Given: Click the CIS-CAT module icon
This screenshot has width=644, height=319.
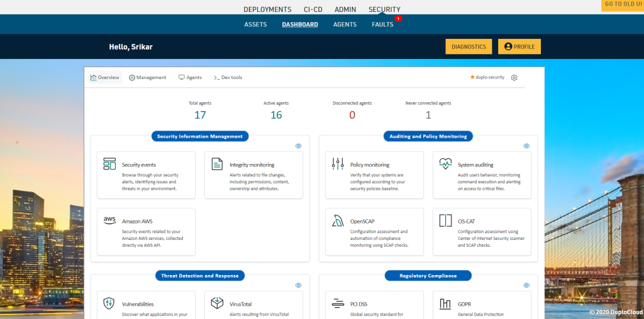Looking at the screenshot, I should [x=445, y=220].
